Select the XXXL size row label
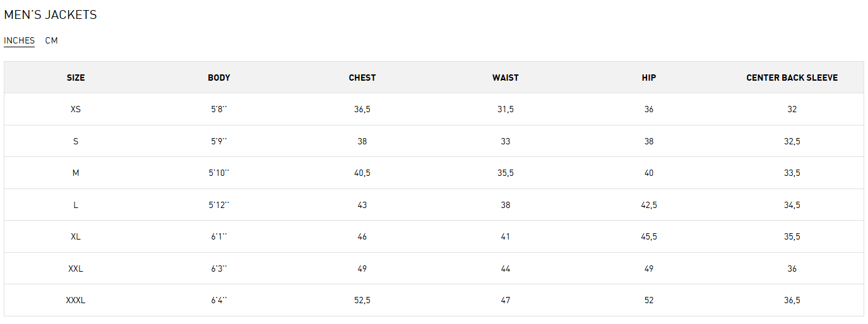This screenshot has width=868, height=324. click(76, 300)
